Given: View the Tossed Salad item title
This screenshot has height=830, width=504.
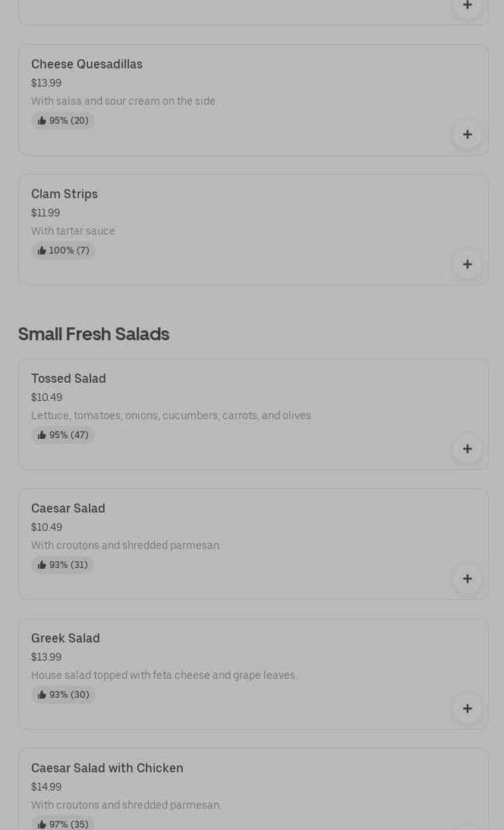Looking at the screenshot, I should (68, 379).
